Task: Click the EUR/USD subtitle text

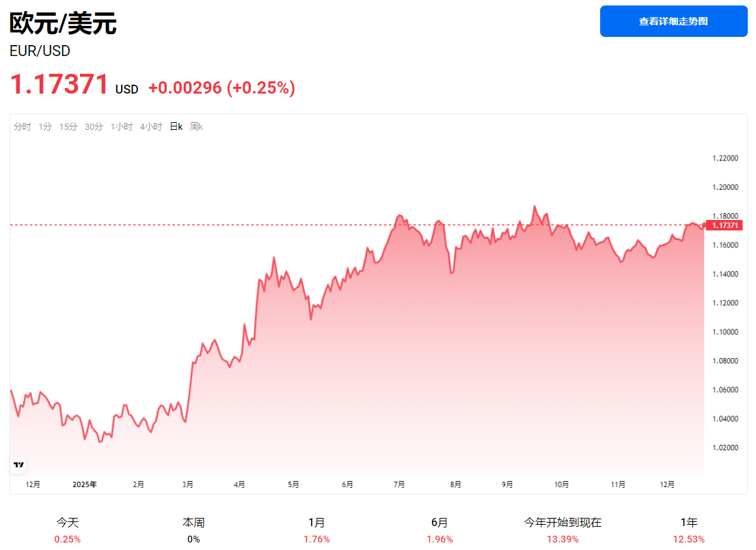Action: [x=40, y=51]
